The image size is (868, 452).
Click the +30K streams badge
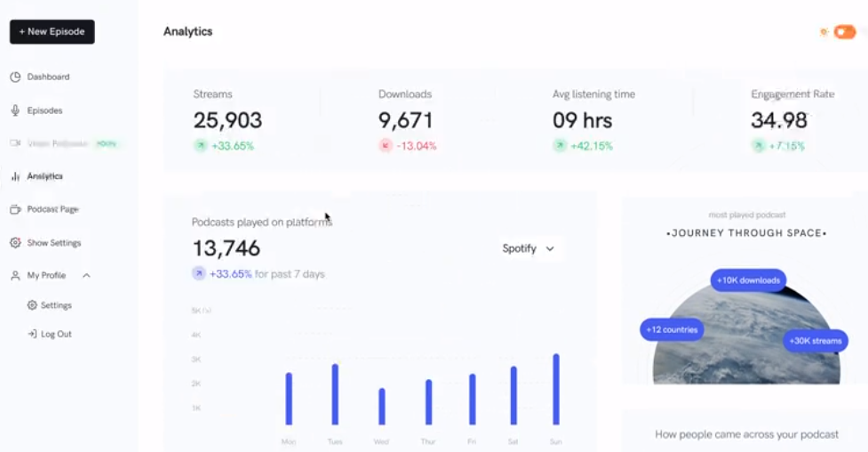coord(815,341)
